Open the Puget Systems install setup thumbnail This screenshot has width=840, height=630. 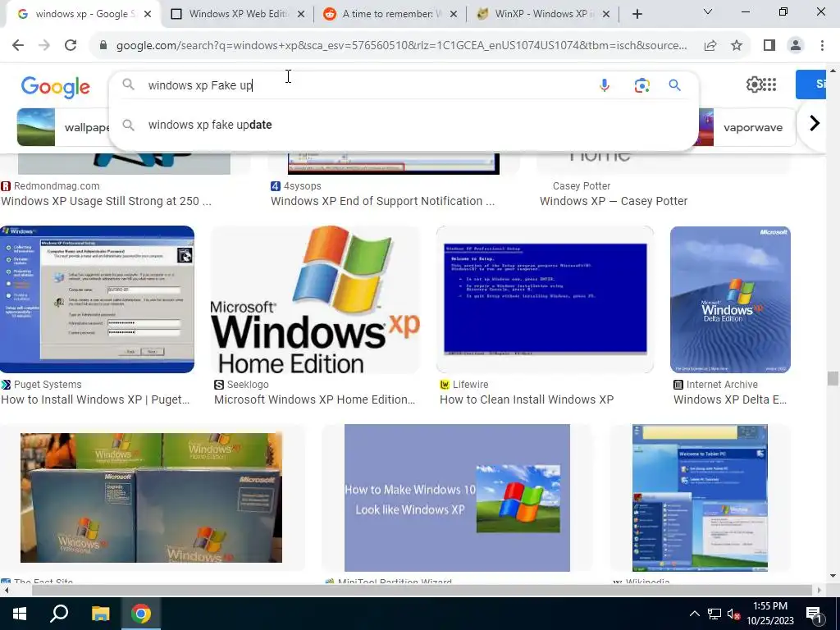pos(97,299)
